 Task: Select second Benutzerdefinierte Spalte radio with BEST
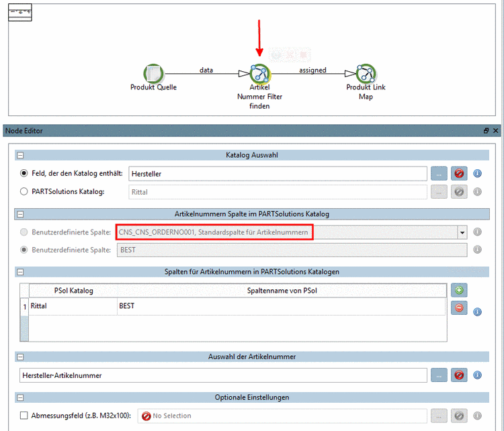coord(24,250)
